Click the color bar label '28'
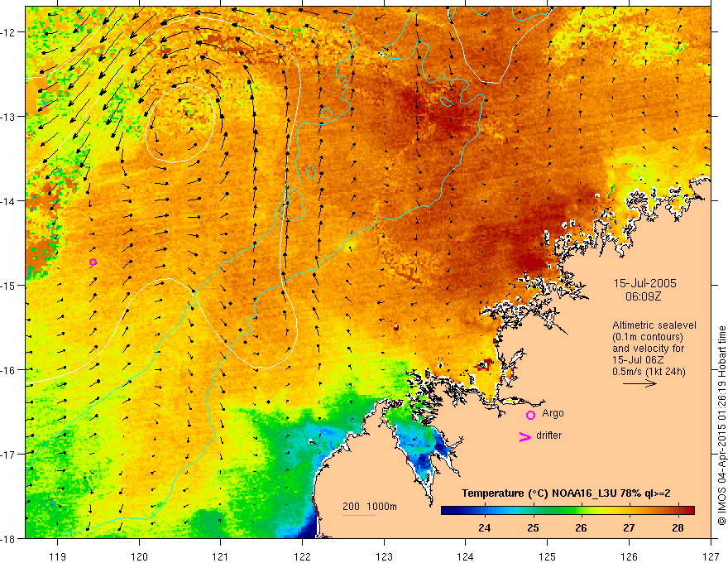The image size is (728, 563). pos(678,527)
